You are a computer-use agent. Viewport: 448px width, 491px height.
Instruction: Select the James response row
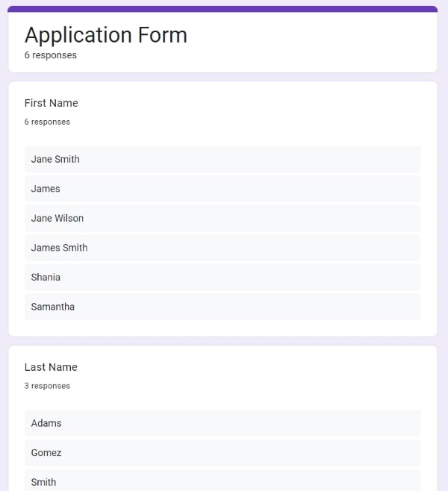[223, 189]
